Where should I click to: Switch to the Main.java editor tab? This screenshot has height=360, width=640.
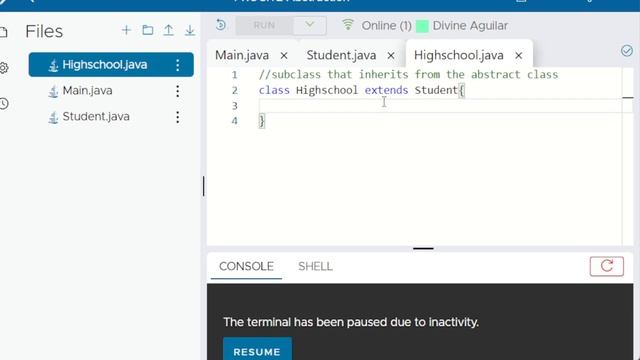[x=242, y=55]
